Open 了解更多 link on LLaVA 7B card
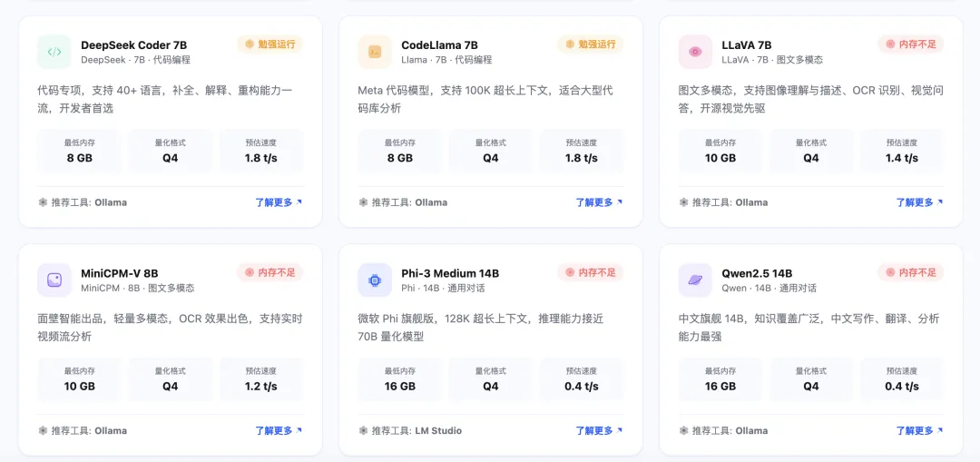Image resolution: width=980 pixels, height=462 pixels. click(918, 202)
